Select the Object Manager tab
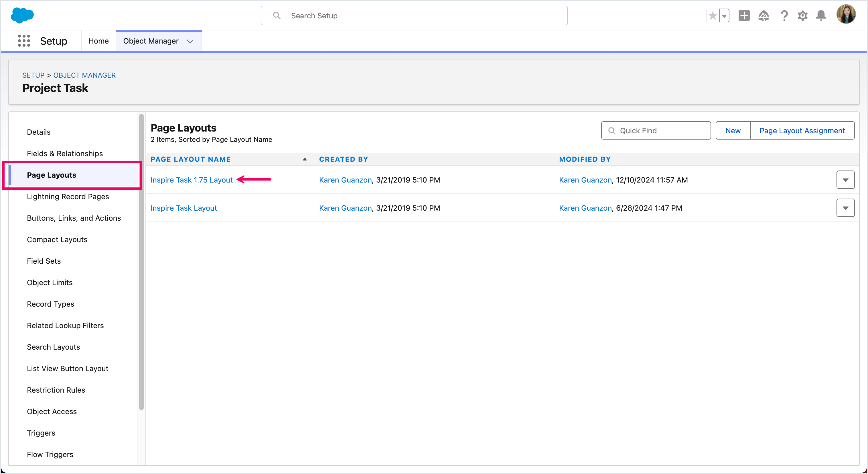The height and width of the screenshot is (474, 868). pos(151,41)
